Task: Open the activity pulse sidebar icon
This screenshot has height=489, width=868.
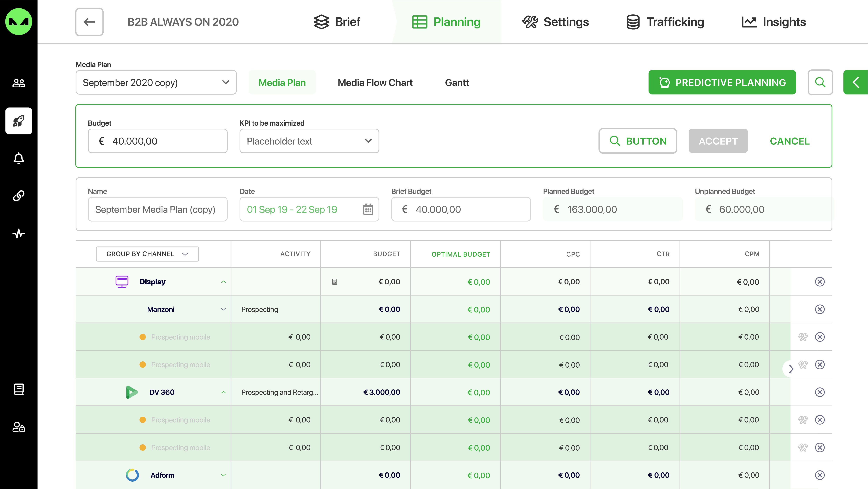Action: (x=18, y=233)
